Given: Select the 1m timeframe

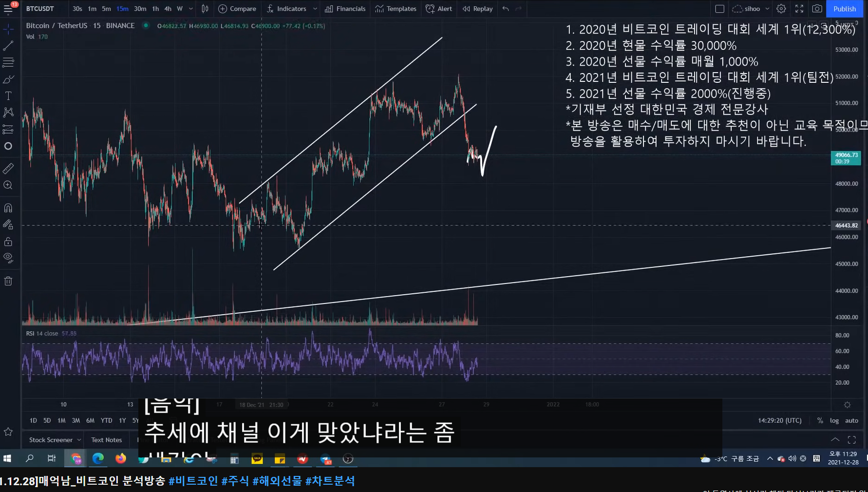Looking at the screenshot, I should click(92, 9).
